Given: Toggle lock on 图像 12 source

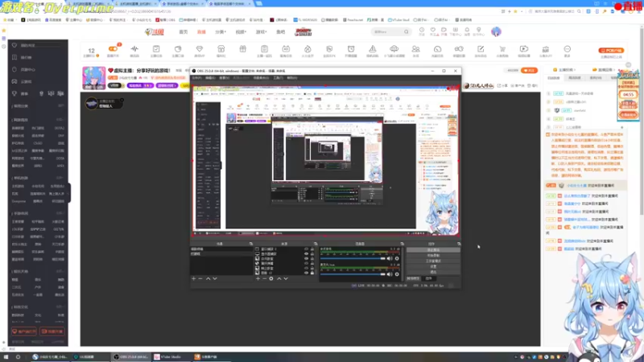Looking at the screenshot, I should (312, 273).
